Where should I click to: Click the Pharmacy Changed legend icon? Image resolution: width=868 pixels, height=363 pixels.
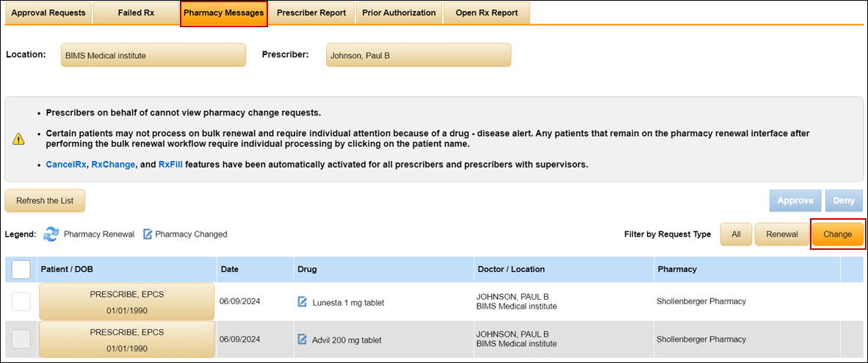click(148, 234)
